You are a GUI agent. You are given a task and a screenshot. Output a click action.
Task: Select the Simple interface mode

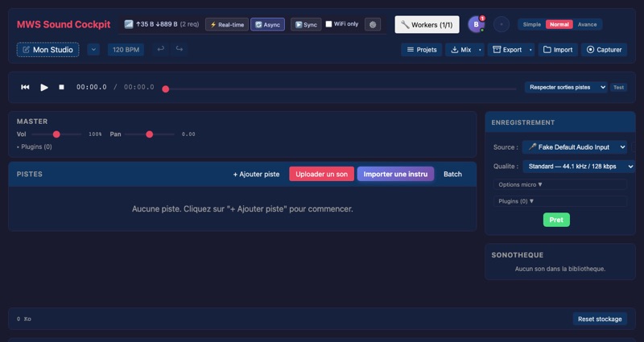tap(532, 25)
